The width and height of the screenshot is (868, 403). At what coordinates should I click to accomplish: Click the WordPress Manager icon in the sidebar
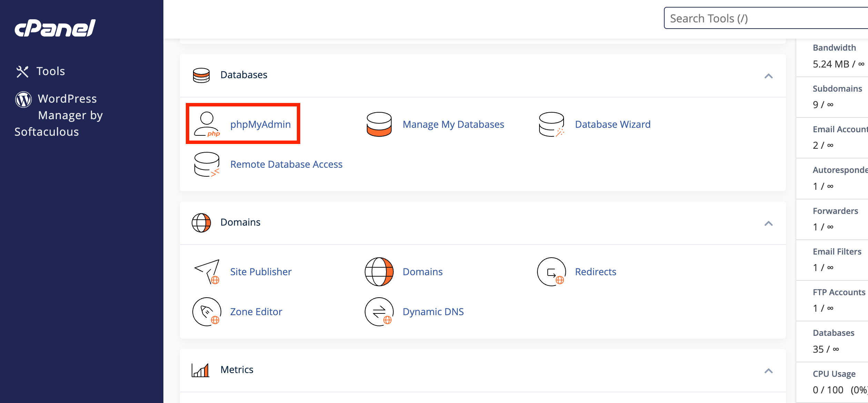23,100
